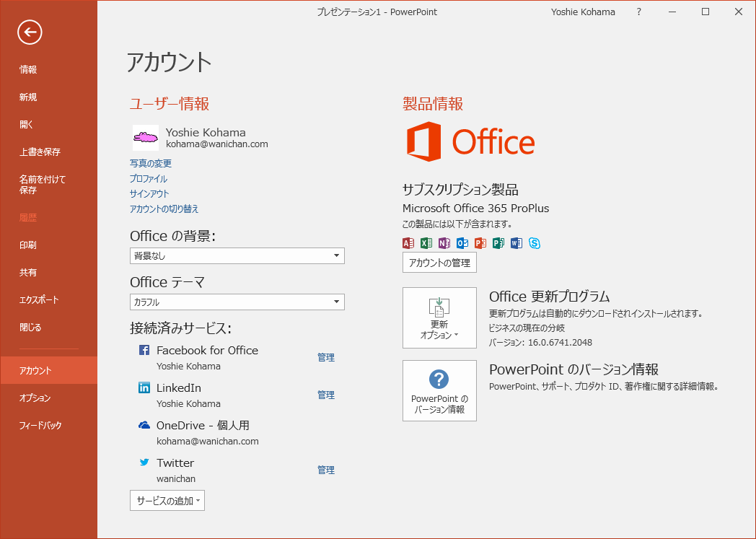The width and height of the screenshot is (756, 539).
Task: Click the Microsoft Office 365 ProPlus text
Action: (x=476, y=209)
